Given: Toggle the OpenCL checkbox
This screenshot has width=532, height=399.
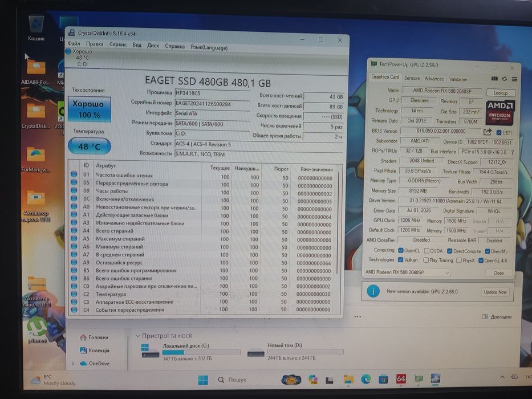Looking at the screenshot, I should point(401,250).
